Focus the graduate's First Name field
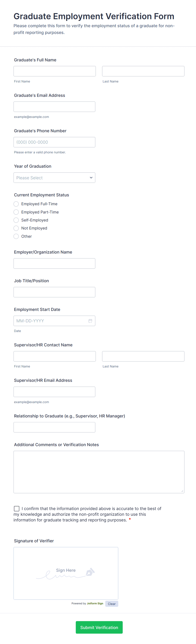 (54, 71)
